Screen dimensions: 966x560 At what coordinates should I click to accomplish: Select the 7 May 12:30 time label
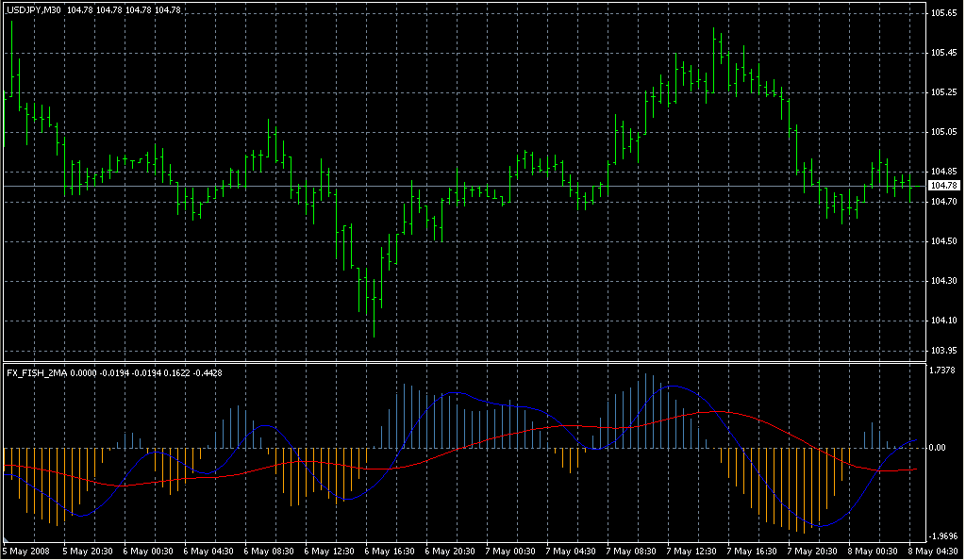click(691, 551)
